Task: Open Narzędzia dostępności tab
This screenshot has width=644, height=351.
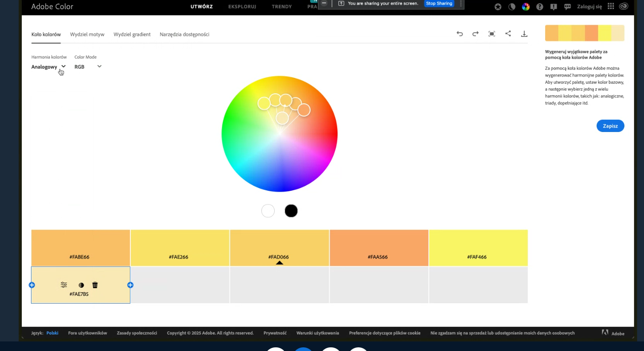Action: (184, 34)
